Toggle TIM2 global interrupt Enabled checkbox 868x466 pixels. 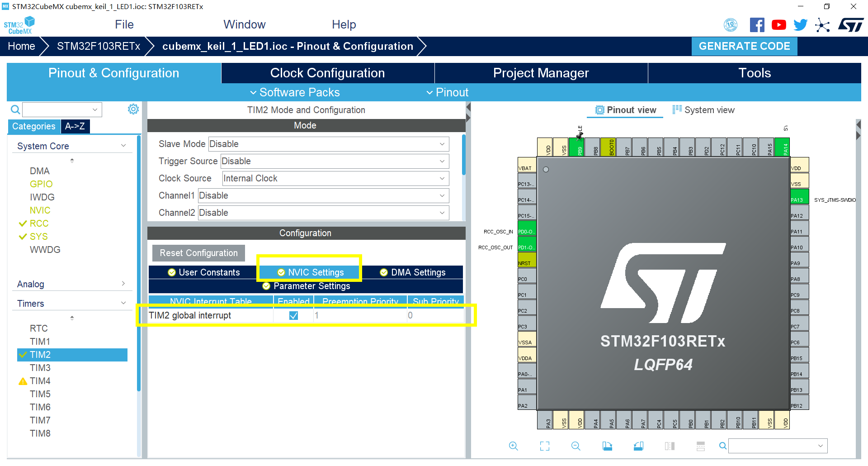click(293, 315)
